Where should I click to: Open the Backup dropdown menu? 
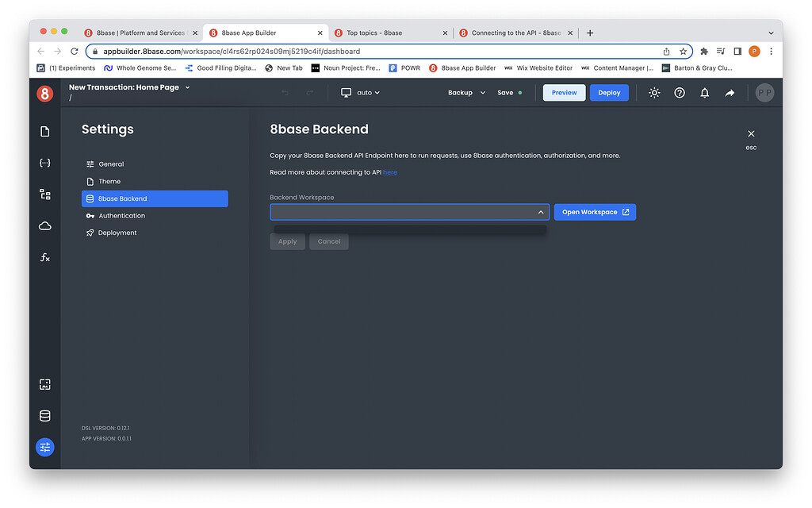pos(466,92)
